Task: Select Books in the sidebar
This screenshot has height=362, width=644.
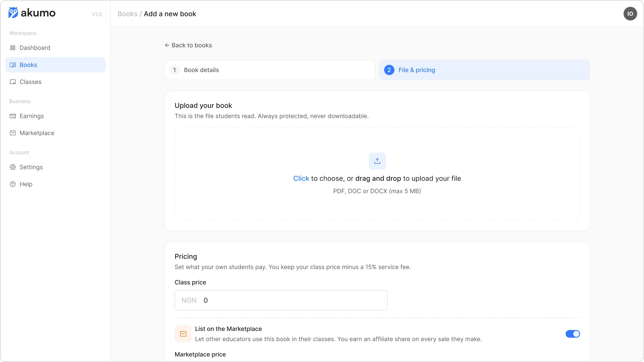Action: [x=55, y=65]
